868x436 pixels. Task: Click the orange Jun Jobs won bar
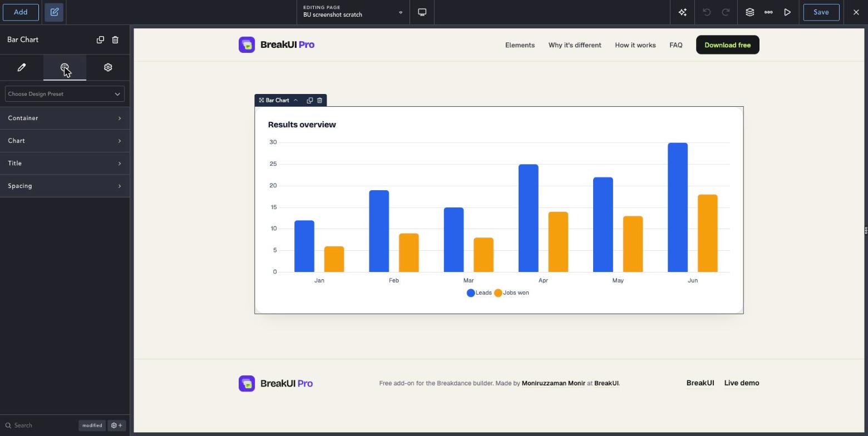708,234
